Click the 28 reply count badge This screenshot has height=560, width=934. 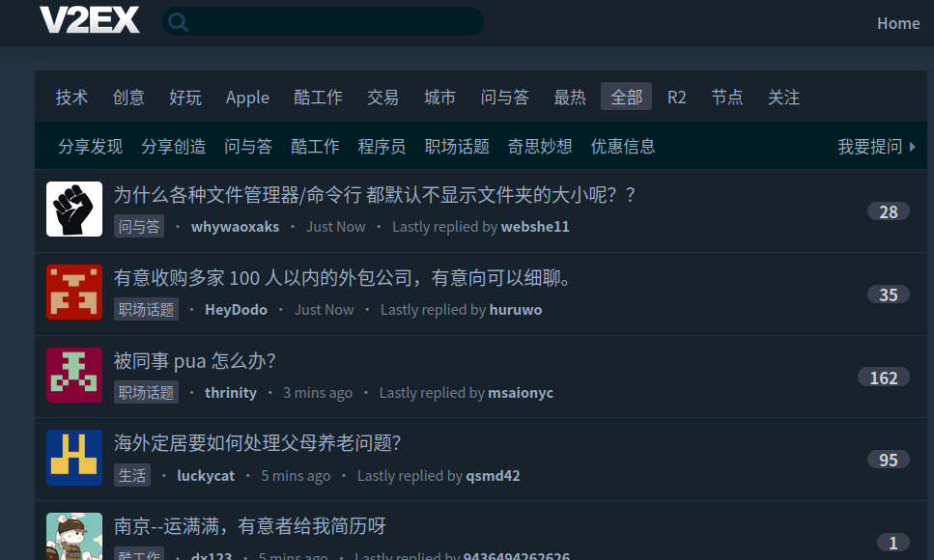pos(888,211)
